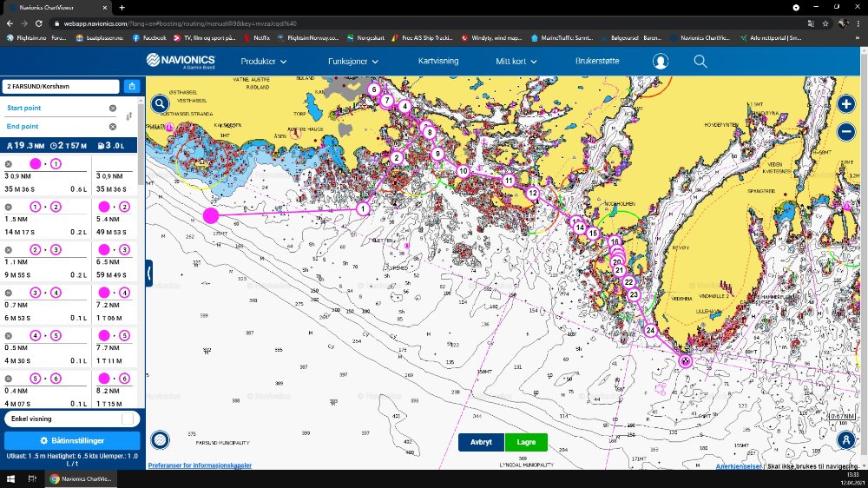This screenshot has height=488, width=868.
Task: Toggle the Enkel visning checkbox
Action: (x=128, y=419)
